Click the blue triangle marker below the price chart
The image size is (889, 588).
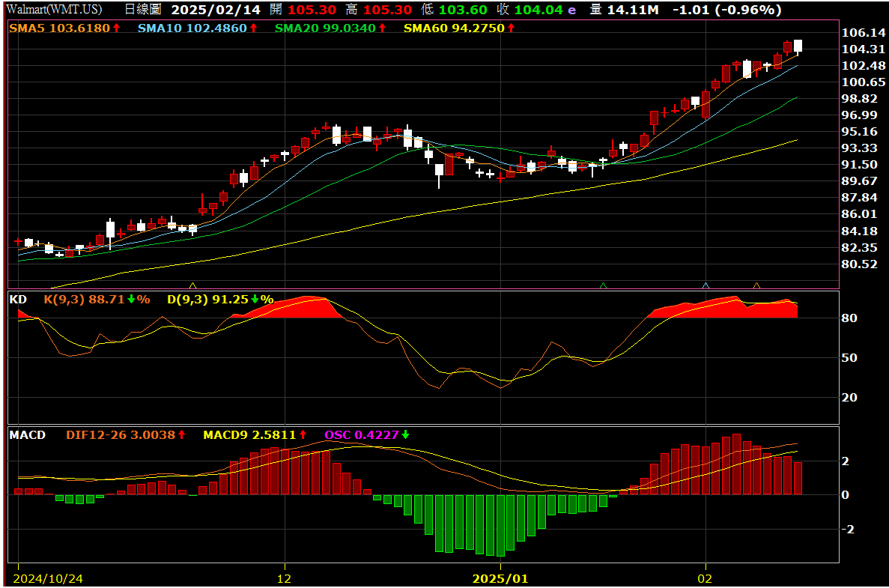(x=706, y=285)
